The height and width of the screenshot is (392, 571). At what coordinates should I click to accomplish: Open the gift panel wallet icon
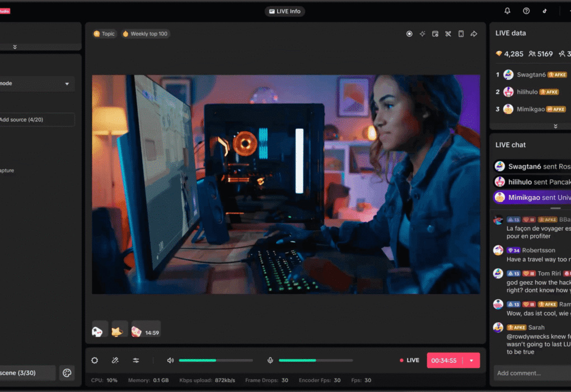[x=435, y=34]
